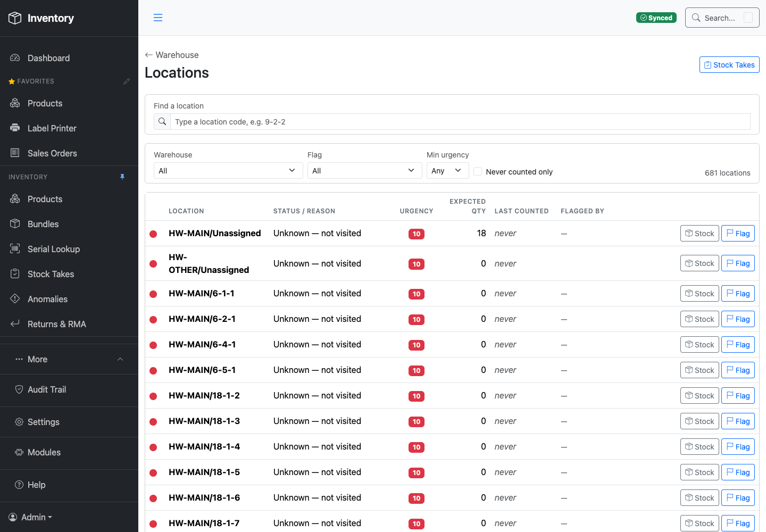Open Audit Trail page

(69, 389)
